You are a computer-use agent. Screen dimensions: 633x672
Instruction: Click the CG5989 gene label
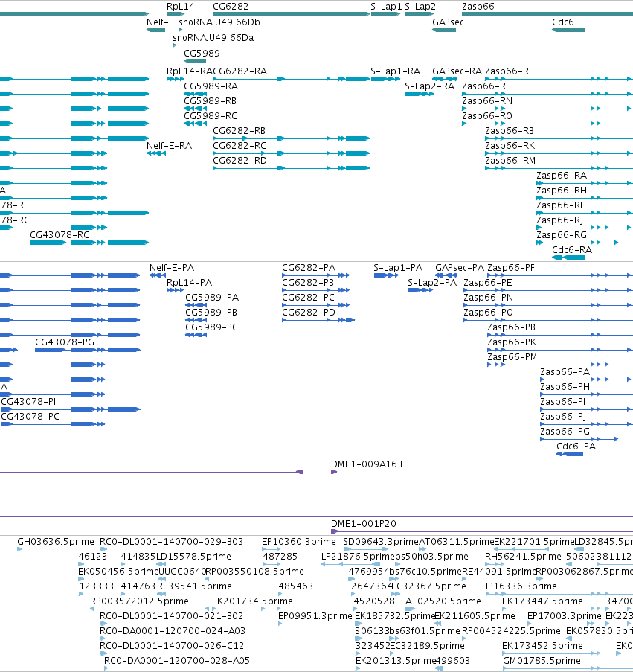coord(202,53)
